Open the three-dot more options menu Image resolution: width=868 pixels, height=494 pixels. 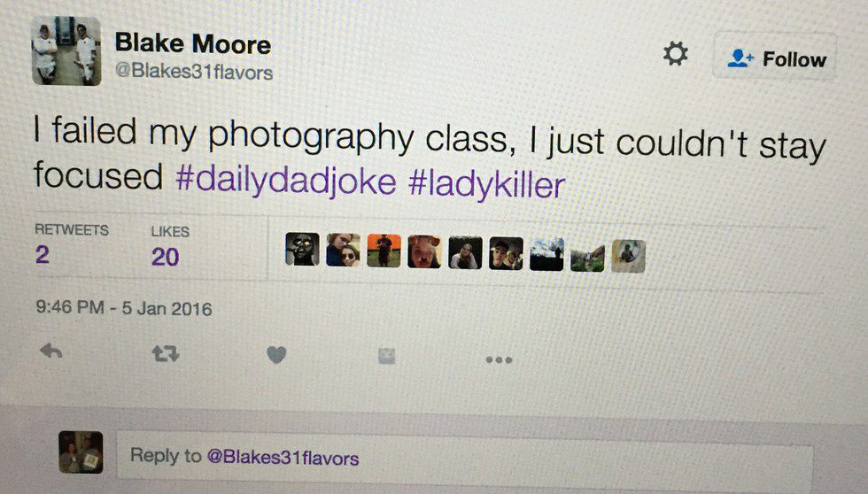(x=499, y=360)
